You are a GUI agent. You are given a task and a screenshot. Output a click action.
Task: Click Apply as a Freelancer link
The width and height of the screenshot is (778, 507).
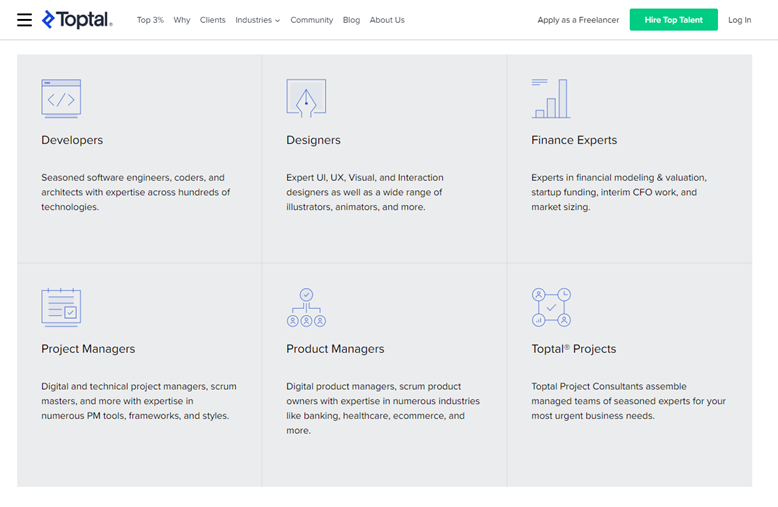[x=578, y=20]
